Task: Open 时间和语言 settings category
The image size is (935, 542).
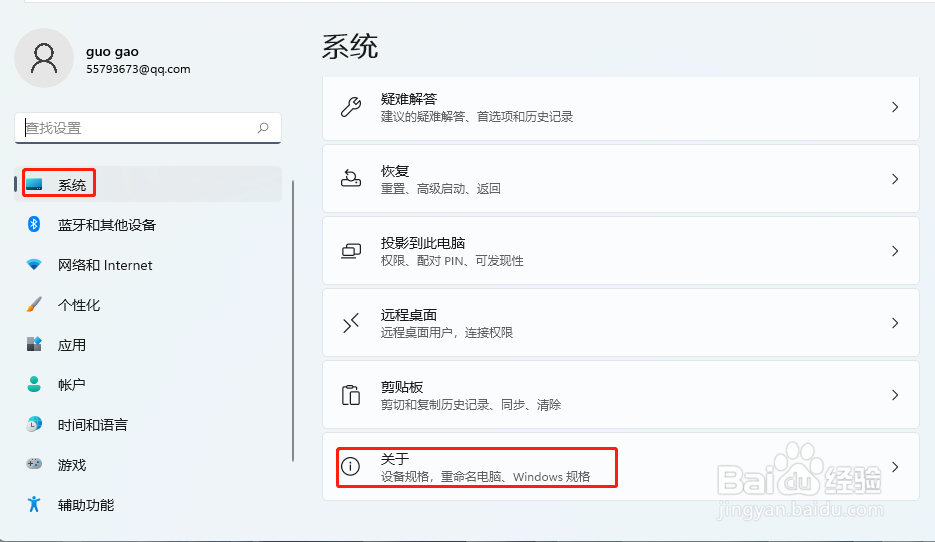Action: 92,425
